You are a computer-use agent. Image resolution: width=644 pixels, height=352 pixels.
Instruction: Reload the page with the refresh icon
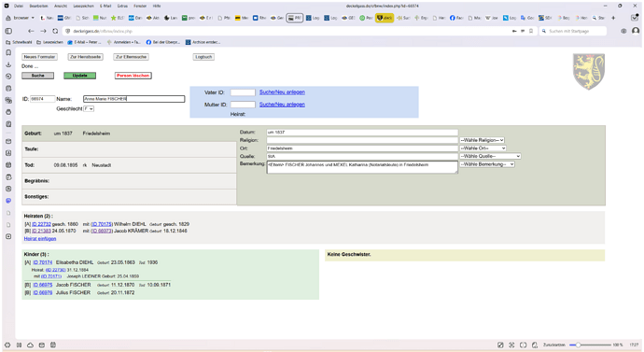click(x=55, y=31)
